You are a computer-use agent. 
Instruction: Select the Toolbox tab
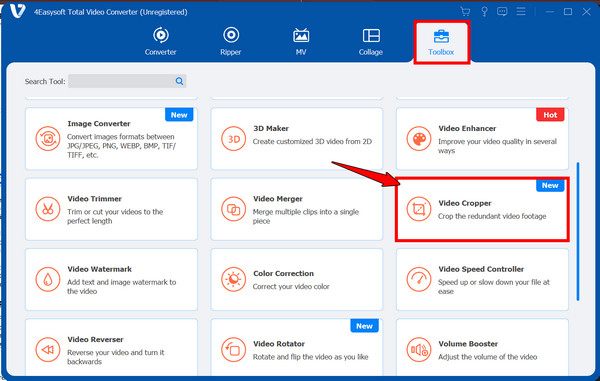pos(441,42)
